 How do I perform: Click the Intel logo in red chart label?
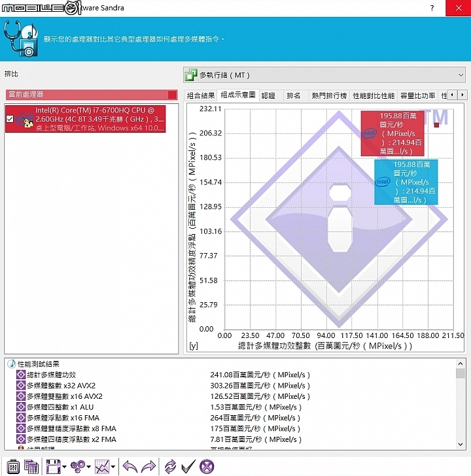point(369,133)
